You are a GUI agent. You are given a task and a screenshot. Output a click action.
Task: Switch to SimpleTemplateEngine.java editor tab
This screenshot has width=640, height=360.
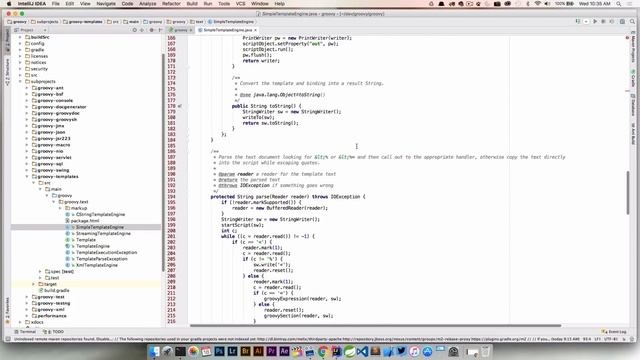click(226, 30)
